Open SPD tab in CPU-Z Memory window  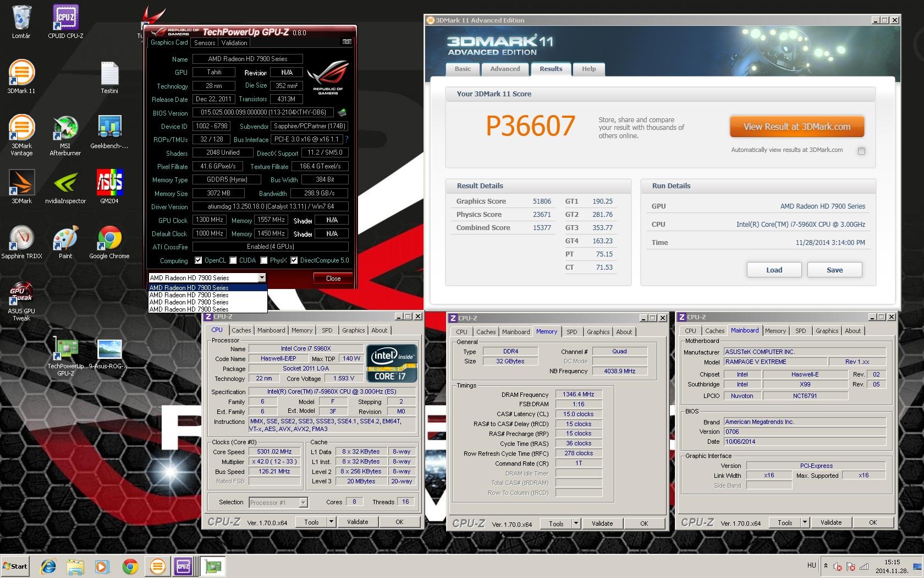tap(572, 332)
